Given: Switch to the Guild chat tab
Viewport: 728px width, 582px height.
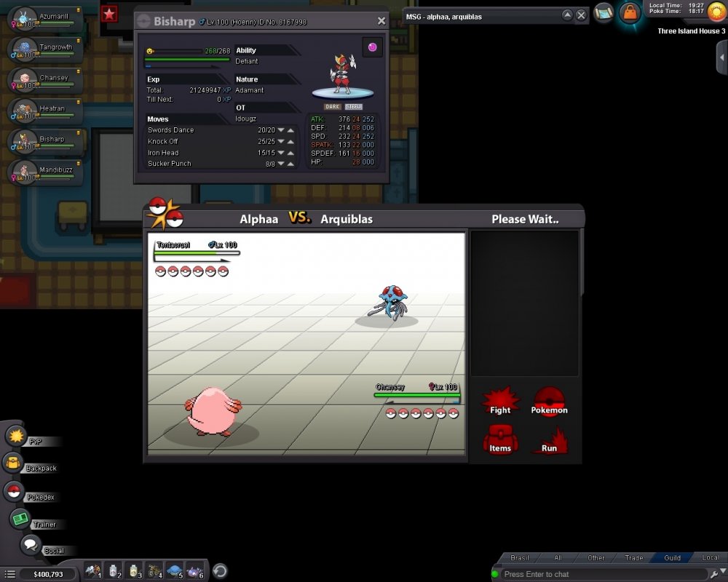Looking at the screenshot, I should 672,558.
